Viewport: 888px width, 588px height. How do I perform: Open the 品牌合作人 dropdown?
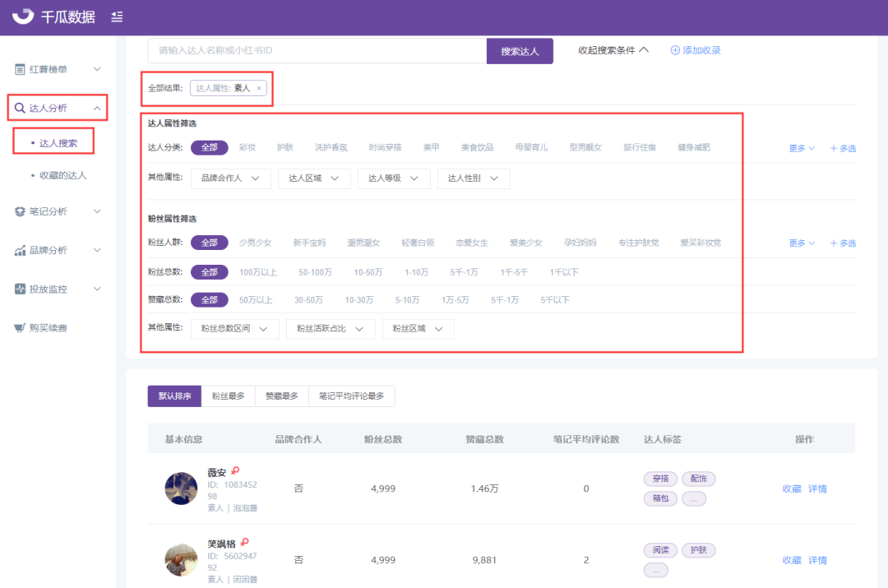(x=230, y=178)
